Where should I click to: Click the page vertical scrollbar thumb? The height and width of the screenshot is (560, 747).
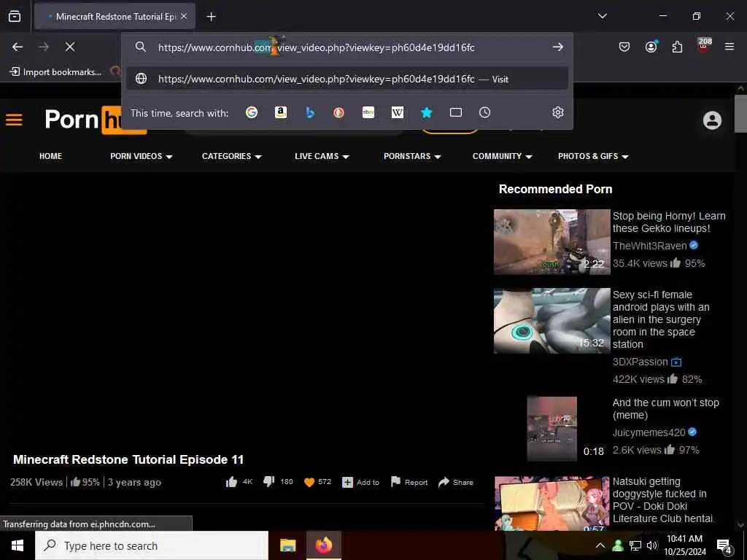741,114
